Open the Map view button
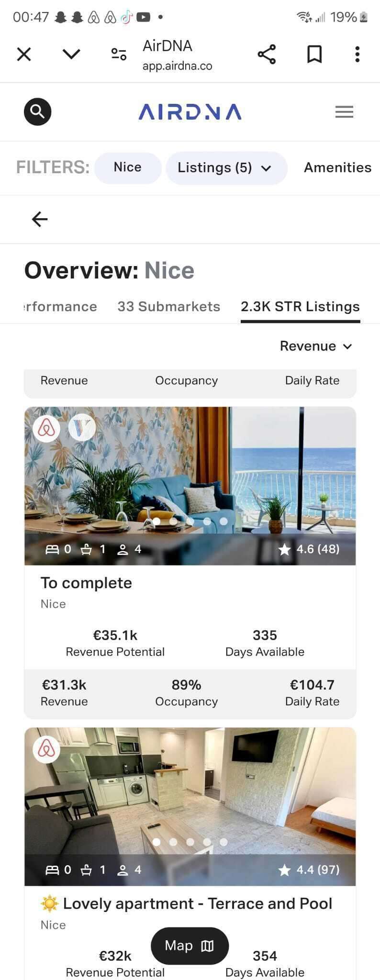Screen dimensions: 380x980 pyautogui.click(x=190, y=946)
